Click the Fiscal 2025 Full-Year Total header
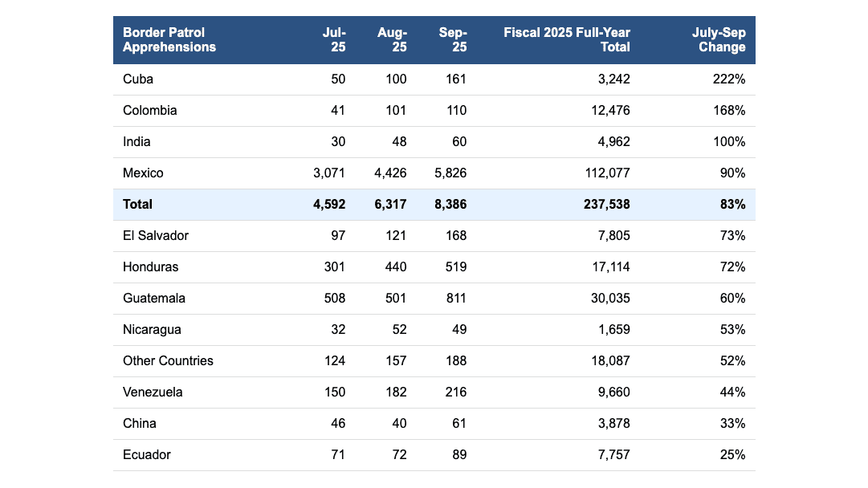The image size is (868, 488). [x=567, y=40]
